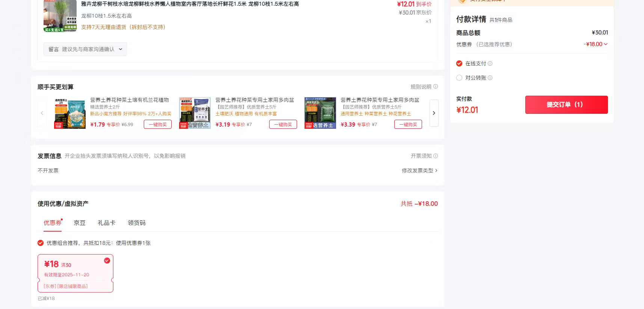Screen dimensions: 644x309
Task: Select the ¥18 满30 coupon card
Action: coord(75,273)
